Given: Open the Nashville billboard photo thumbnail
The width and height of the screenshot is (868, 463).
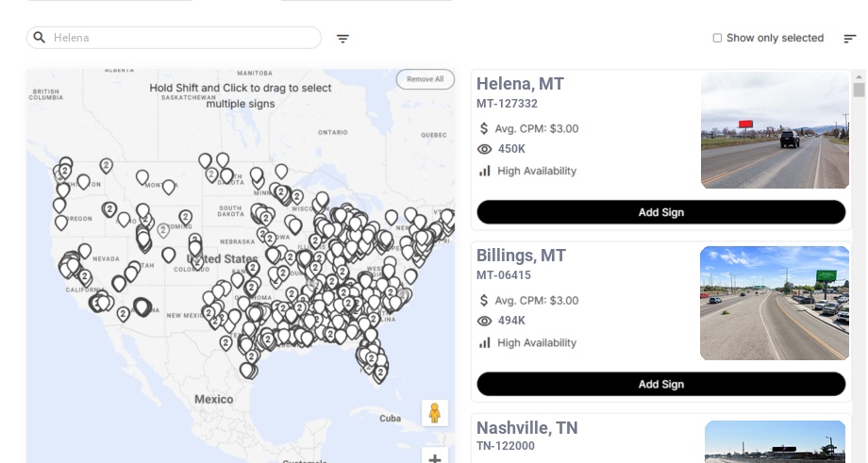Looking at the screenshot, I should [775, 442].
